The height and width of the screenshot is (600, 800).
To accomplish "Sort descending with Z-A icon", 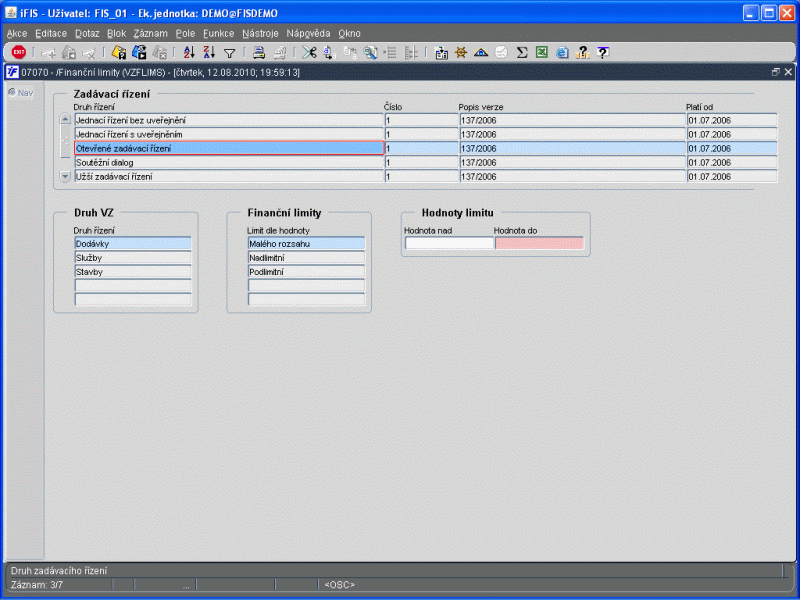I will (209, 52).
